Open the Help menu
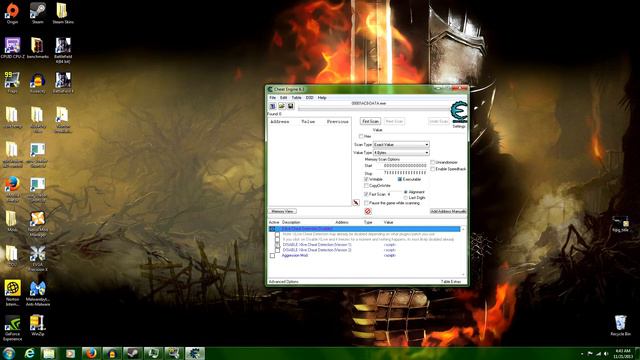This screenshot has height=360, width=640. (322, 98)
